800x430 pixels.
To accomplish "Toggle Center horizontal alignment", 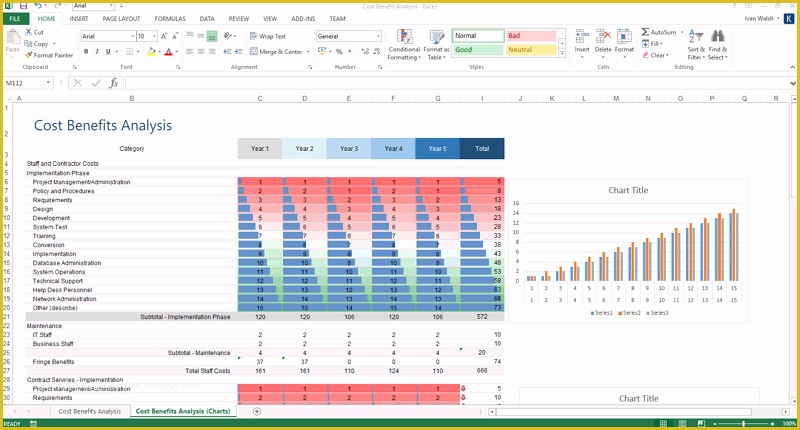I will tap(201, 52).
